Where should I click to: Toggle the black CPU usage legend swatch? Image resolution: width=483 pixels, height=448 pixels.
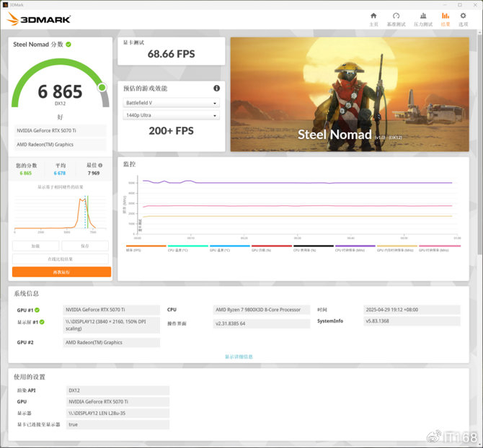tap(314, 246)
